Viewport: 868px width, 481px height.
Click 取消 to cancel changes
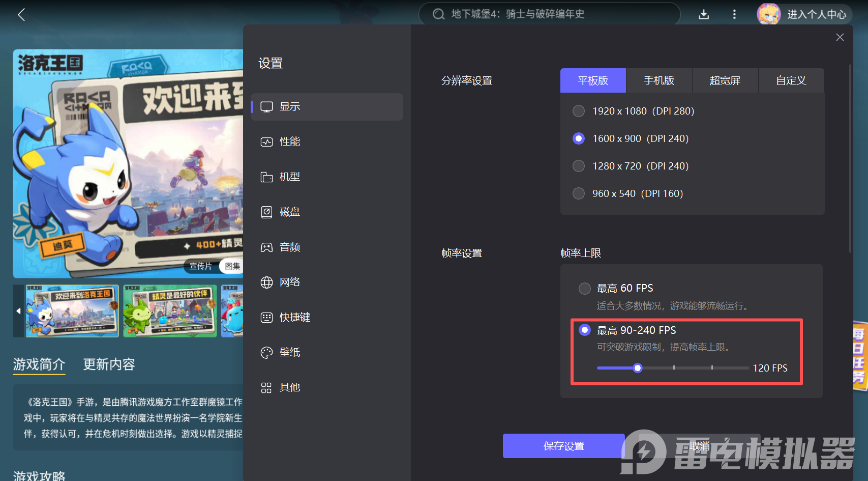(700, 446)
